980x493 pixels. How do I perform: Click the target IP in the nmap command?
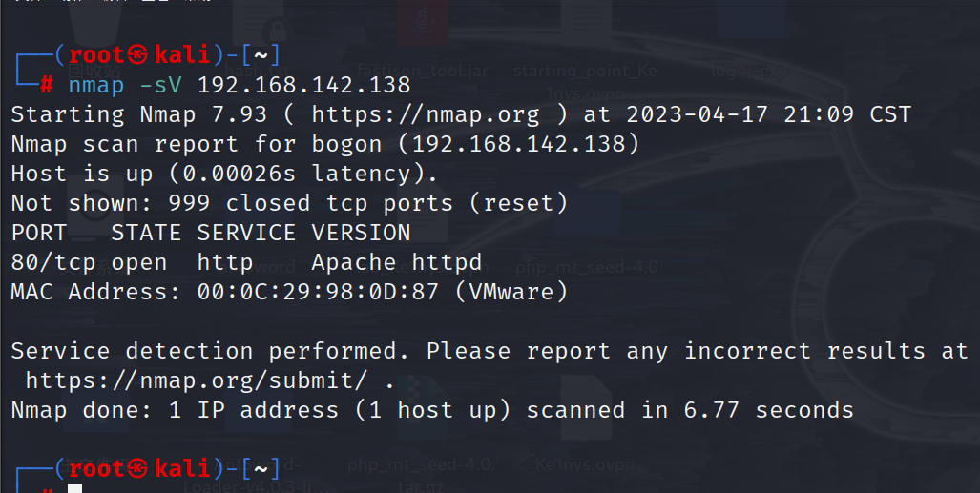tap(303, 85)
